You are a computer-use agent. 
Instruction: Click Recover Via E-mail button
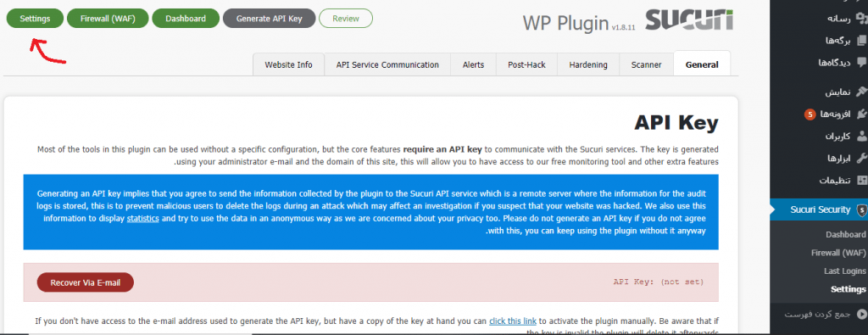click(86, 282)
